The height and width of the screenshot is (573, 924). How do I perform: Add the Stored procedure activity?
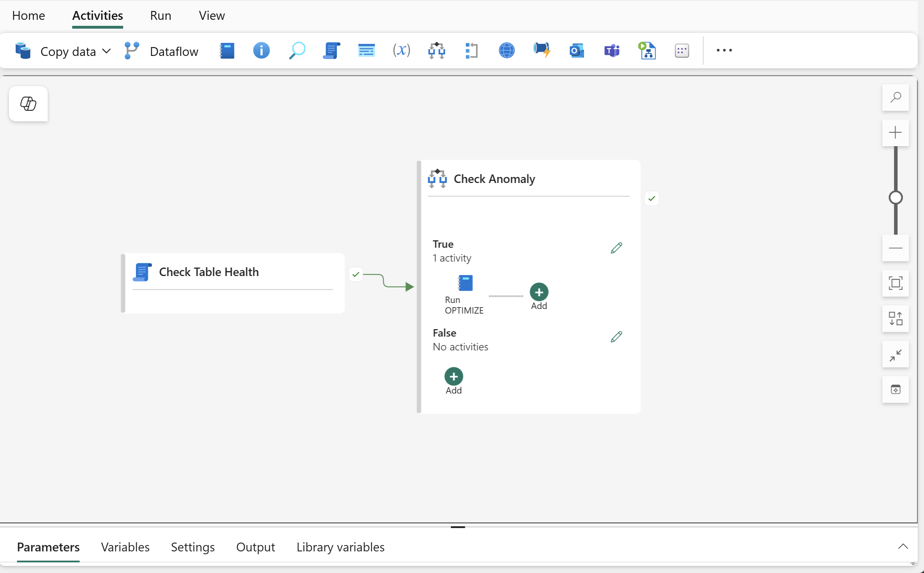366,50
